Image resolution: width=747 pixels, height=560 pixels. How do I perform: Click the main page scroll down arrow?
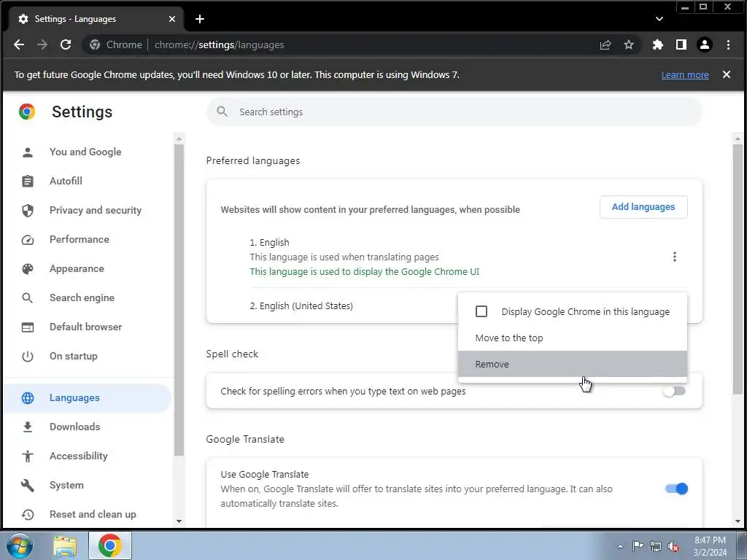coord(738,521)
